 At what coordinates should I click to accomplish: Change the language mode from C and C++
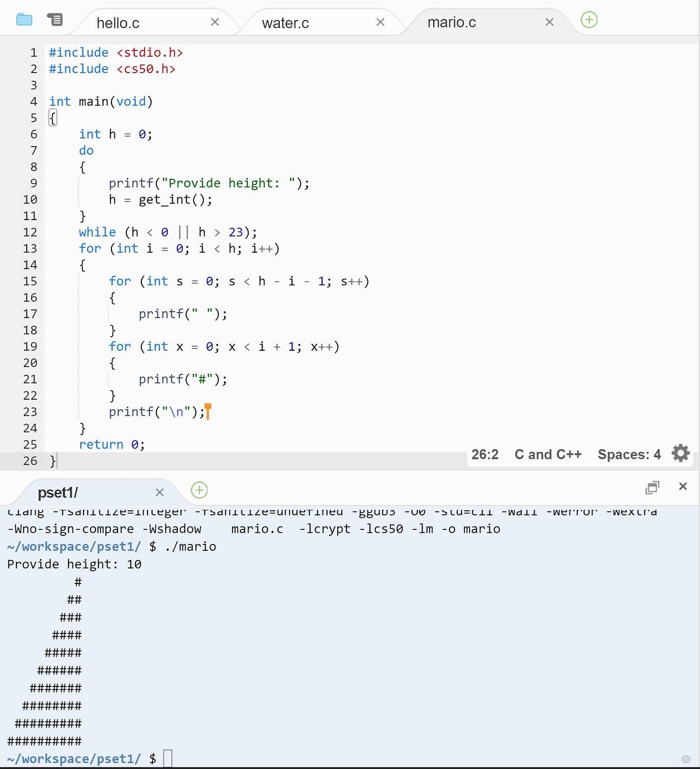coord(548,454)
